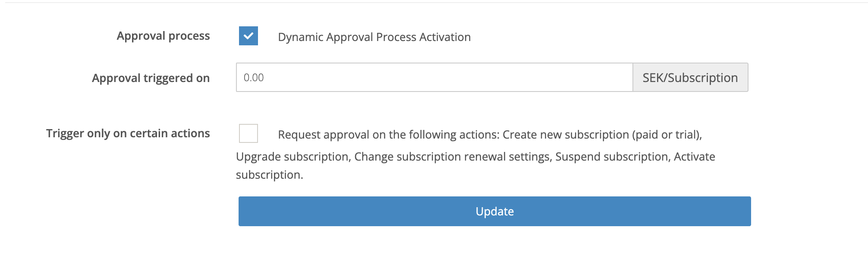This screenshot has width=868, height=259.
Task: Click the Trigger only on certain actions label
Action: pos(128,133)
